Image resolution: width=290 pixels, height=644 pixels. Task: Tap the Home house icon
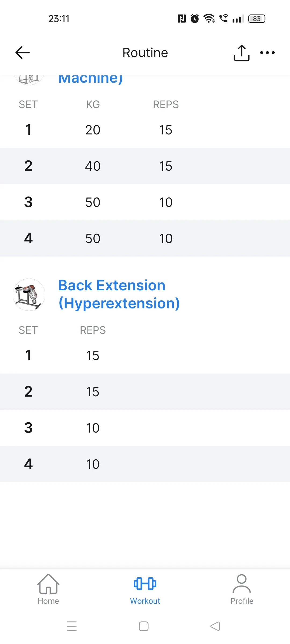pyautogui.click(x=48, y=584)
